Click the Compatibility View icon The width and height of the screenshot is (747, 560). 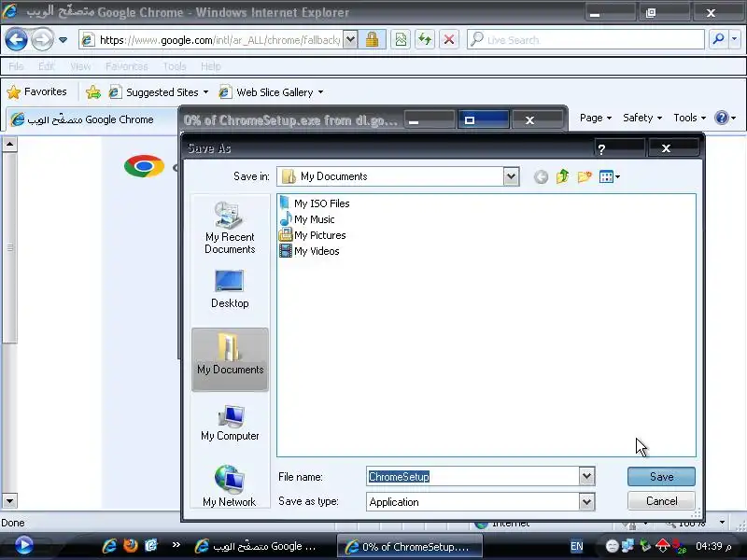tap(402, 40)
